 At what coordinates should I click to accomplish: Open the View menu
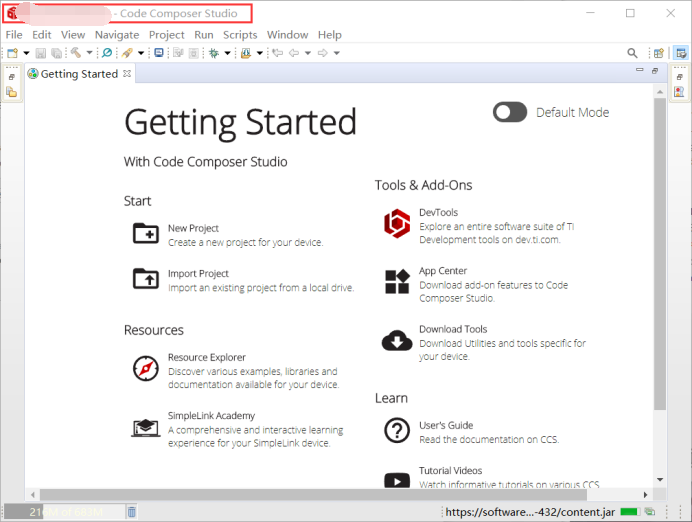point(73,35)
